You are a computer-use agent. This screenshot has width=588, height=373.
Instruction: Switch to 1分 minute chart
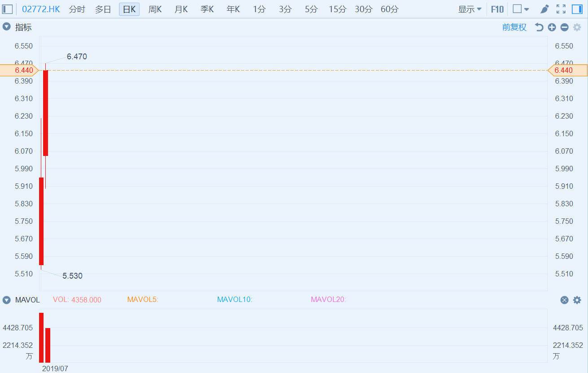tap(259, 9)
